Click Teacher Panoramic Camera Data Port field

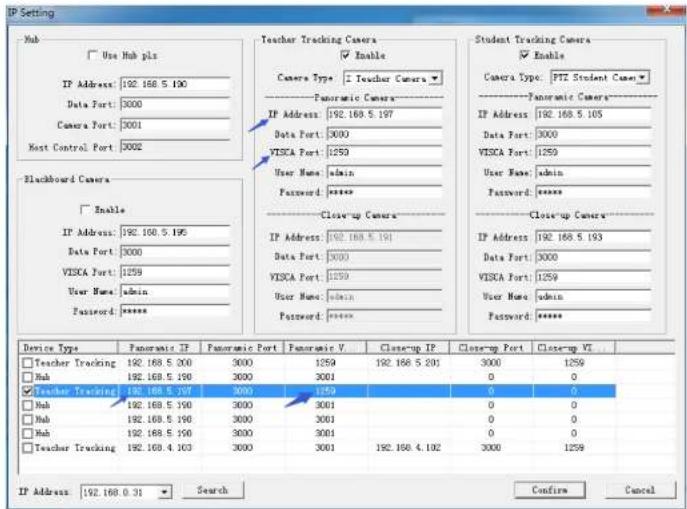click(x=384, y=134)
